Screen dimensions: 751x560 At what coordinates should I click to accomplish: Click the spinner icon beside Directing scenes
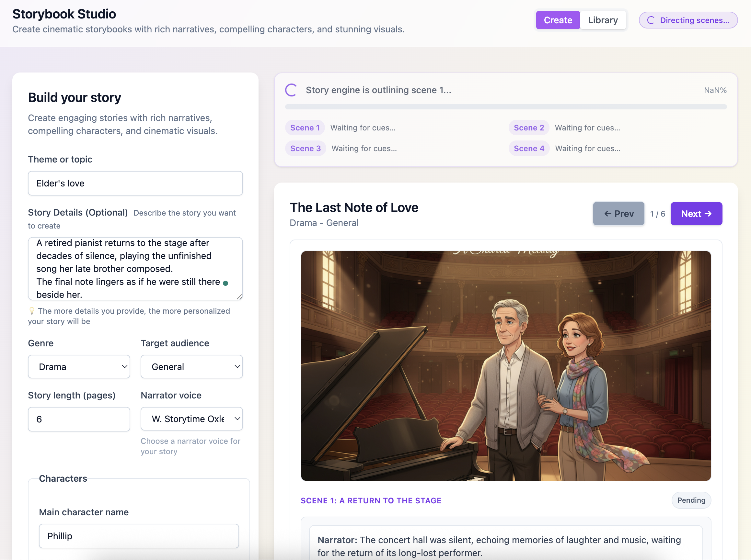(x=650, y=20)
